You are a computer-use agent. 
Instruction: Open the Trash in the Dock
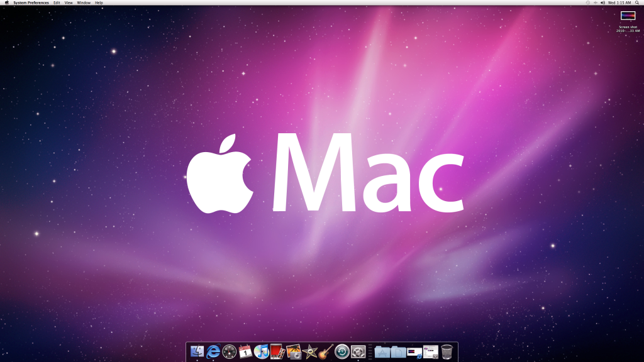[447, 351]
